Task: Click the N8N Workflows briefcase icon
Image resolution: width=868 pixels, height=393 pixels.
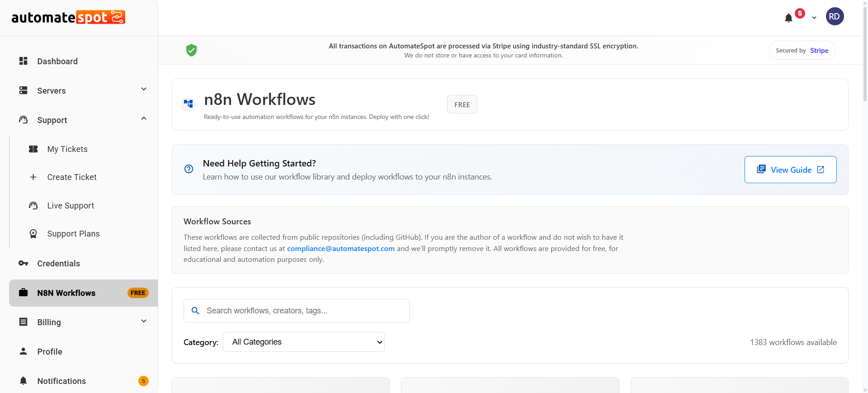Action: 24,293
